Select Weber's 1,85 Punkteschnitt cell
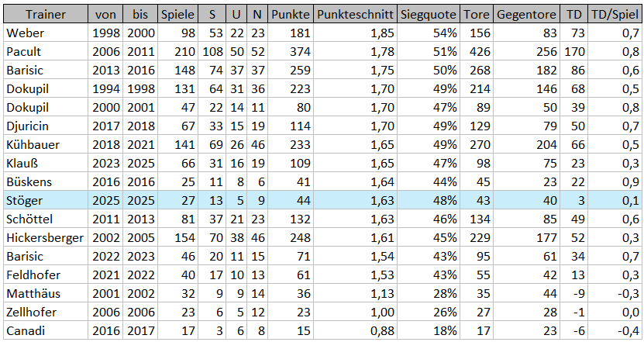The width and height of the screenshot is (644, 342). click(357, 33)
